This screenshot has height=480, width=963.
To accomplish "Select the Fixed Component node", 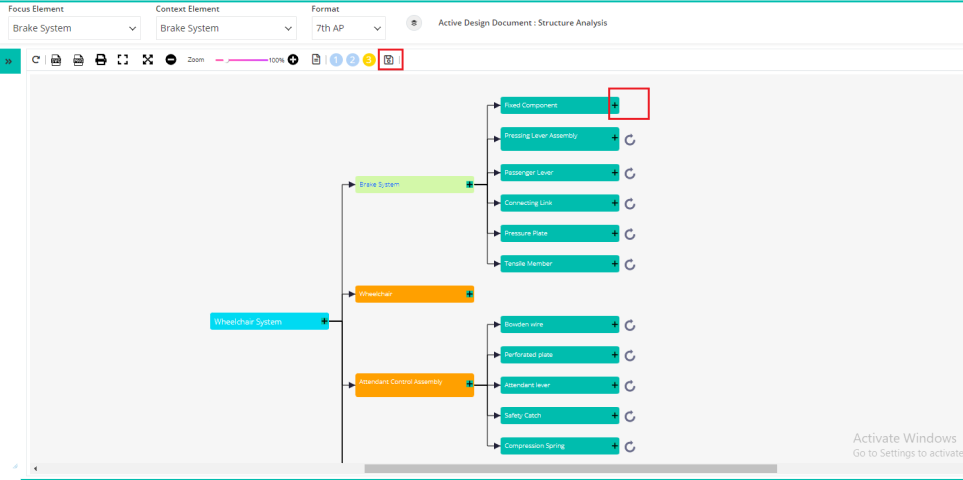I will tap(559, 106).
